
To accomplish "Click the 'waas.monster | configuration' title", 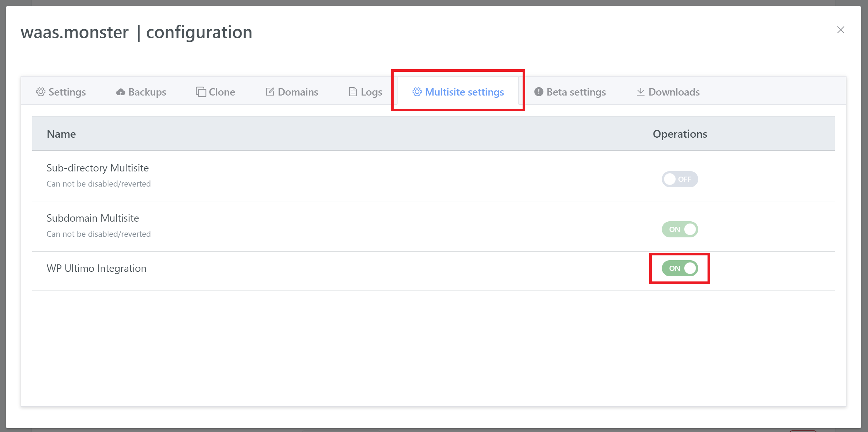I will pyautogui.click(x=136, y=32).
